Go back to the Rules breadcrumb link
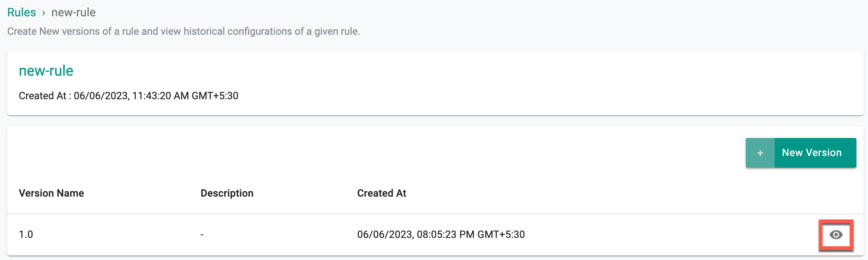Image resolution: width=868 pixels, height=260 pixels. [22, 12]
